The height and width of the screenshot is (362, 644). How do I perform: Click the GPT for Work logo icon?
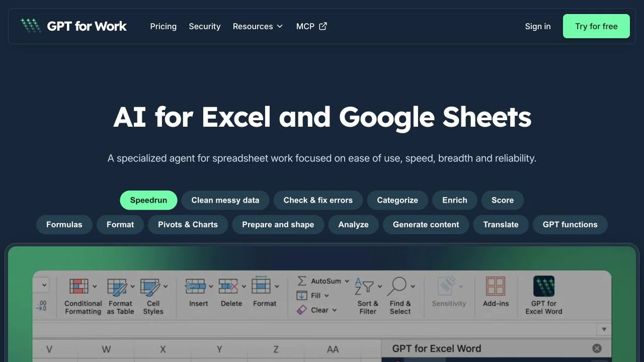coord(31,26)
